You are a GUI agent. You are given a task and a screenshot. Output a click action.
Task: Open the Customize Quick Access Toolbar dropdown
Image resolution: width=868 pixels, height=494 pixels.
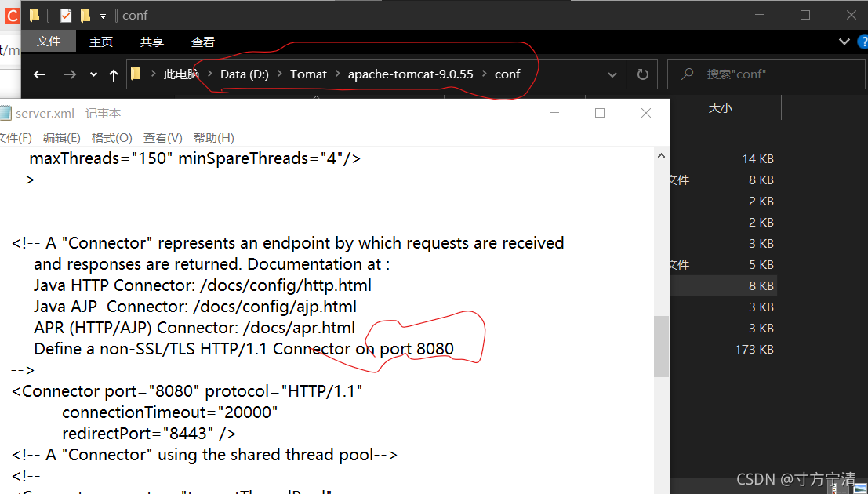[x=103, y=16]
